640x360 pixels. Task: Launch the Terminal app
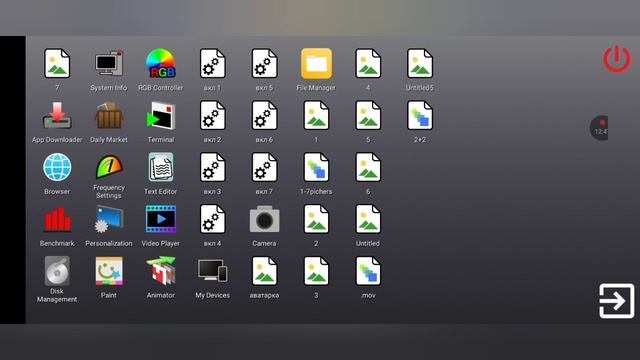161,116
